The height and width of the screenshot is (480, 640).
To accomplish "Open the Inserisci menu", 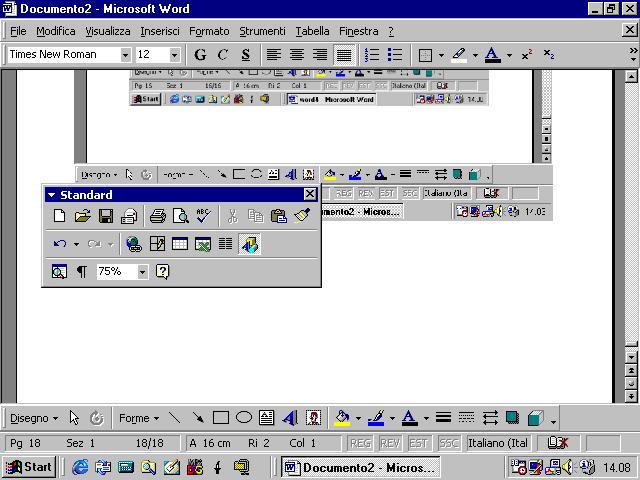I will coord(160,31).
